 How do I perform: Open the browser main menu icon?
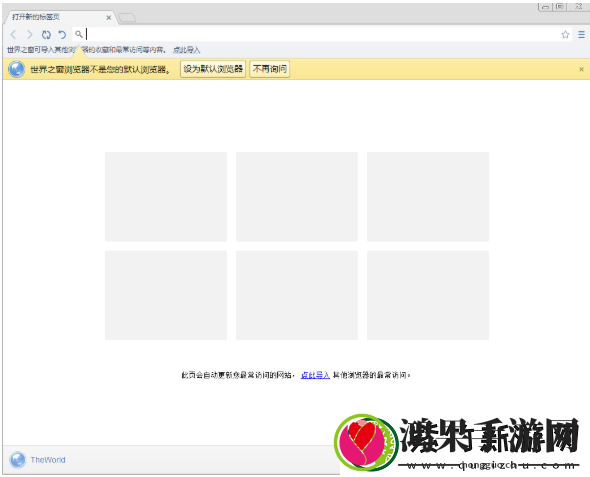coord(581,35)
